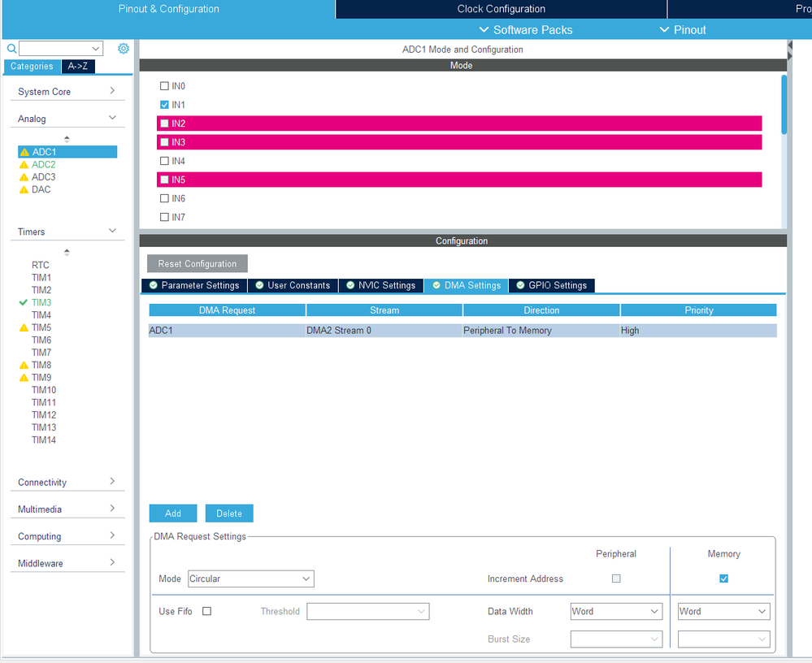This screenshot has height=663, width=812.
Task: Click the ADC1 warning triangle icon
Action: [x=24, y=152]
